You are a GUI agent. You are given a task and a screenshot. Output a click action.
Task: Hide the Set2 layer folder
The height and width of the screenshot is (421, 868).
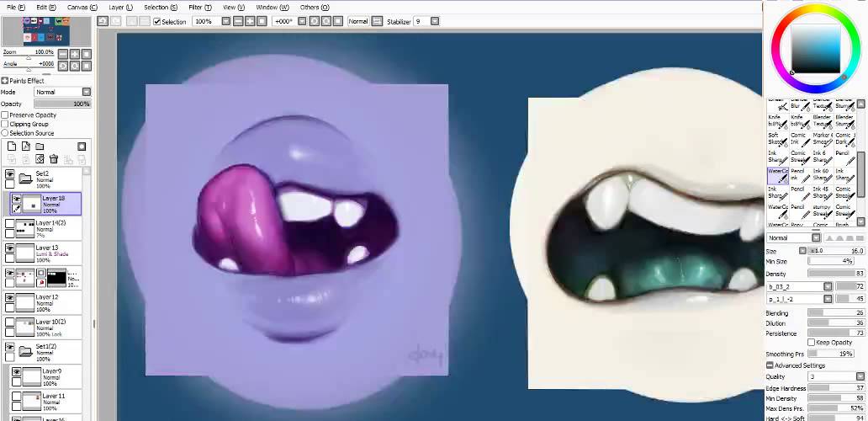(9, 174)
